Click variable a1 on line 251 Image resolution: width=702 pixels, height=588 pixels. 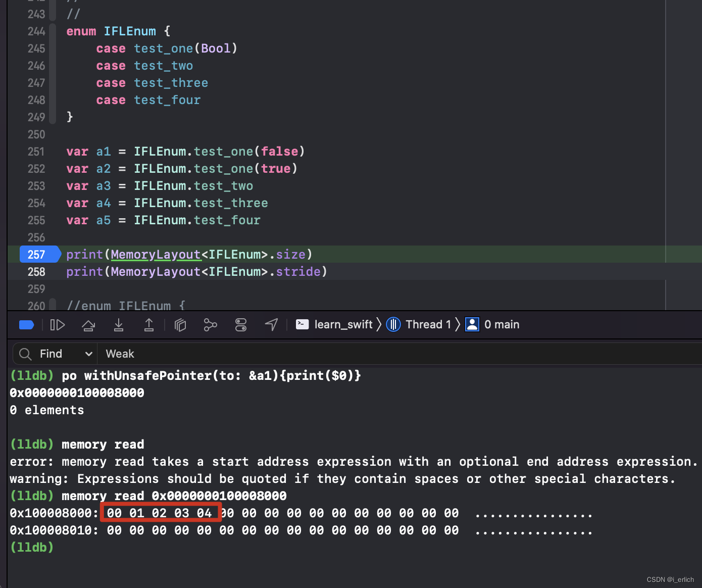pyautogui.click(x=104, y=152)
